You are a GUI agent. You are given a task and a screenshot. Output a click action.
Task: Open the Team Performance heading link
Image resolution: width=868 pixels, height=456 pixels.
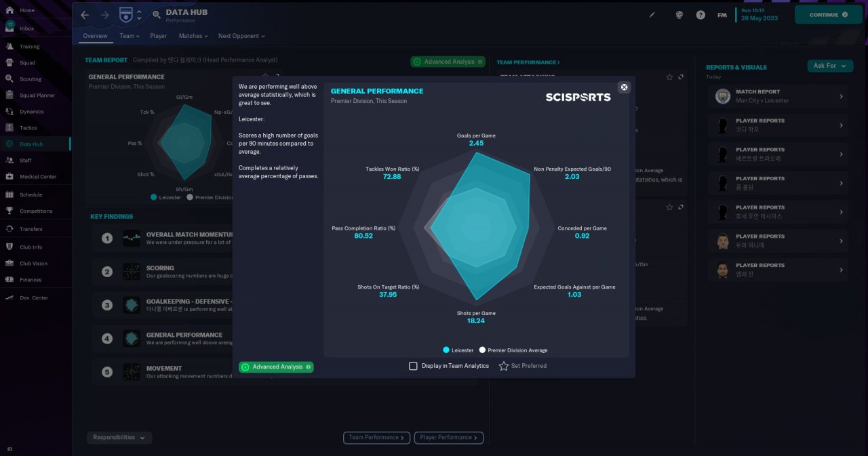pos(528,62)
